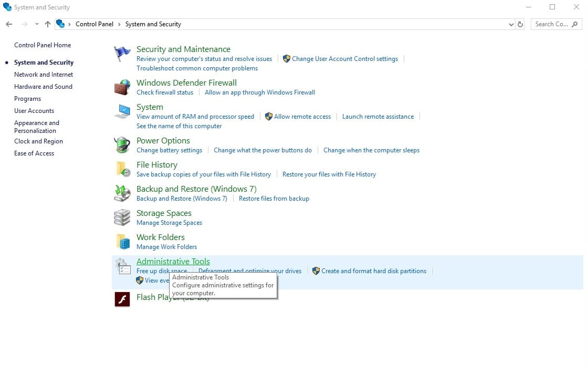Open recent locations dropdown arrow

click(x=37, y=24)
